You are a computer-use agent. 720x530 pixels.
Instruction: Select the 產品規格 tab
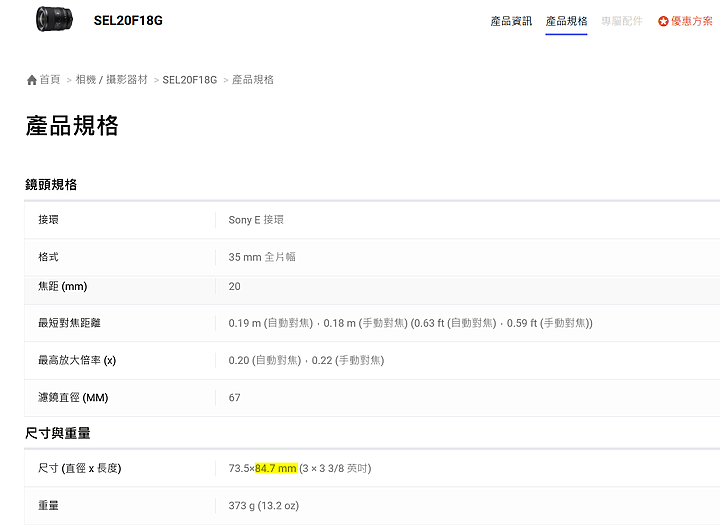click(x=566, y=21)
